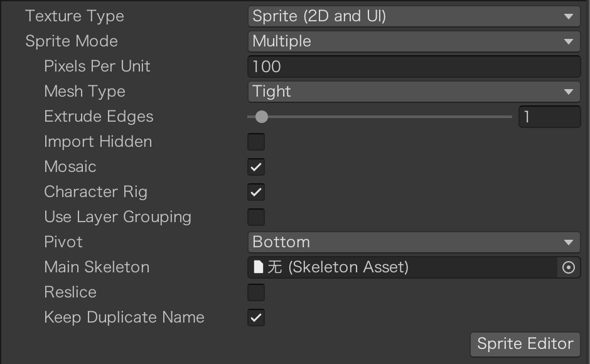Click the Pixels Per Unit label
This screenshot has height=364, width=590.
point(97,67)
